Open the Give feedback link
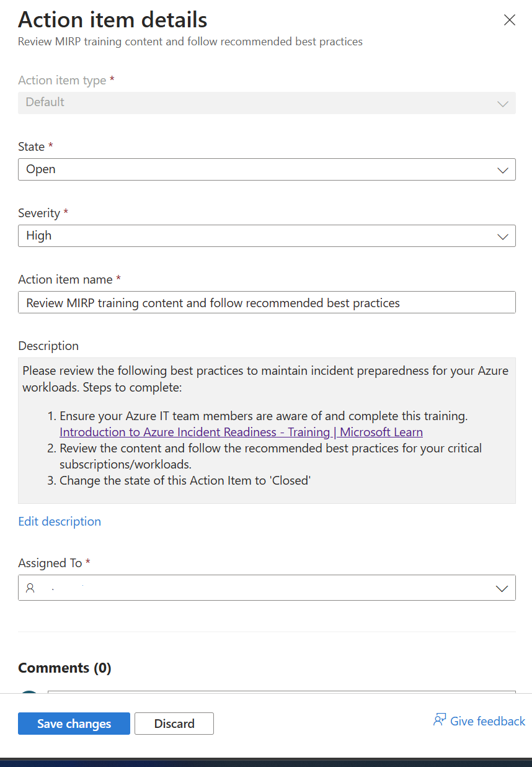Viewport: 532px width, 767px height. (x=487, y=721)
